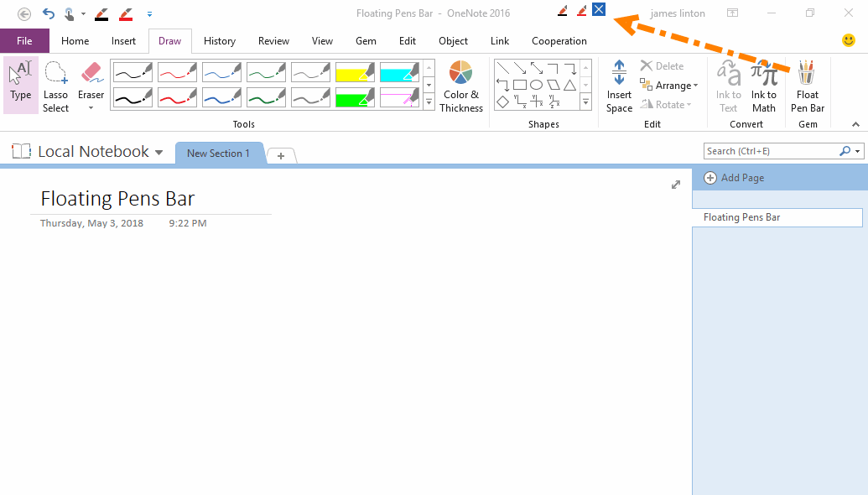Image resolution: width=868 pixels, height=495 pixels.
Task: Click Ink to Math
Action: click(764, 86)
